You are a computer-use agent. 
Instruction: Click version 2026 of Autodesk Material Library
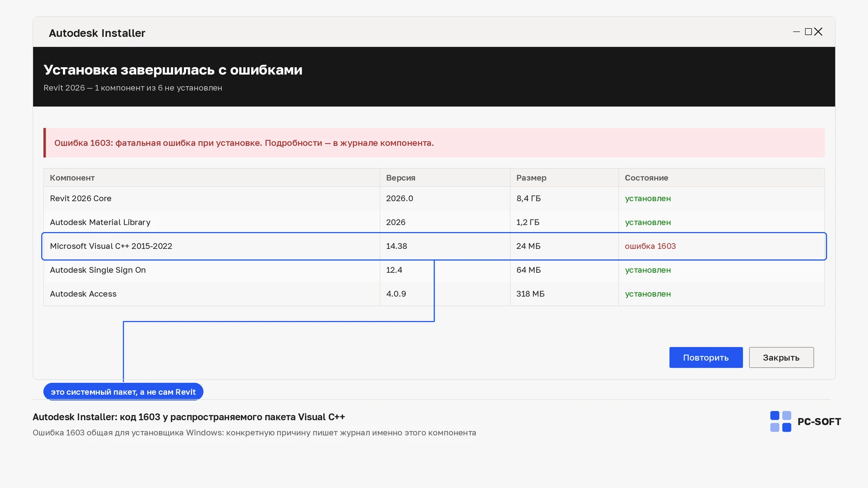coord(396,222)
